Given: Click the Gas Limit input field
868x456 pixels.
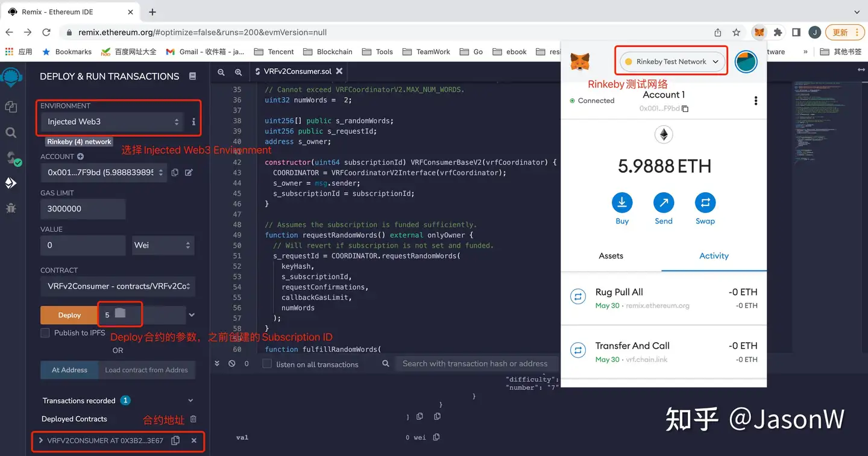Looking at the screenshot, I should pyautogui.click(x=83, y=209).
